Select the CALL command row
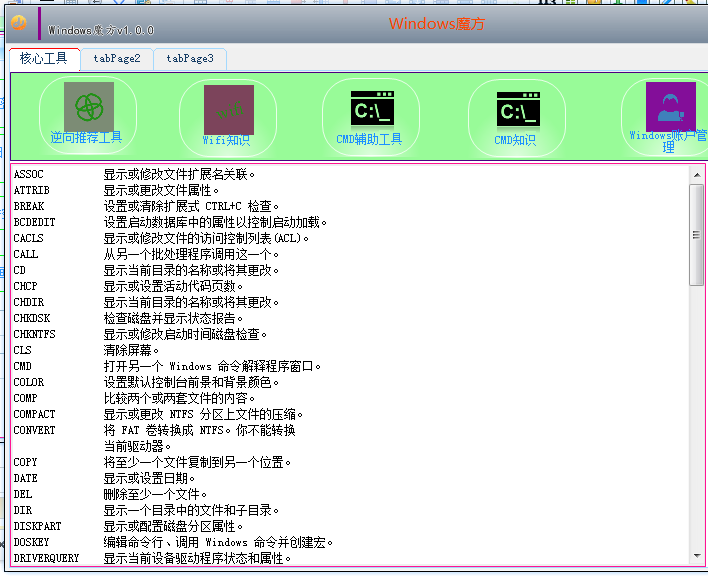This screenshot has width=708, height=576. tap(146, 254)
